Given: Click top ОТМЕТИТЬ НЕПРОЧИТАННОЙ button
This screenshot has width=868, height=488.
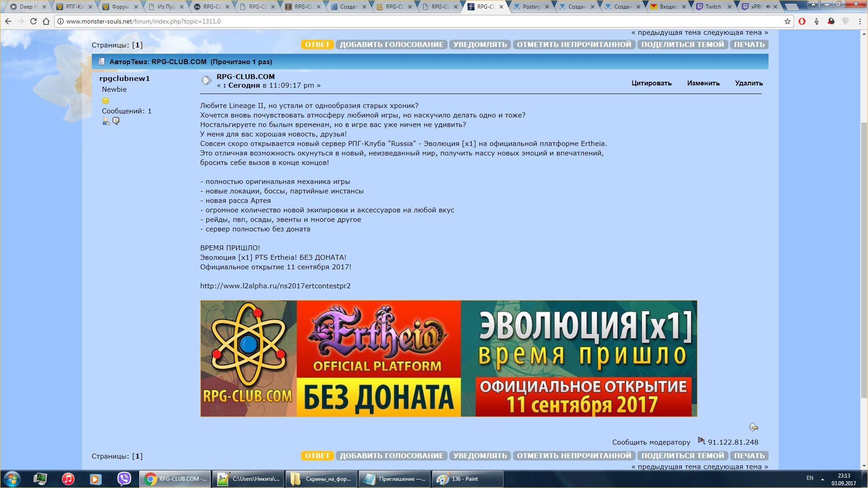Looking at the screenshot, I should (574, 44).
